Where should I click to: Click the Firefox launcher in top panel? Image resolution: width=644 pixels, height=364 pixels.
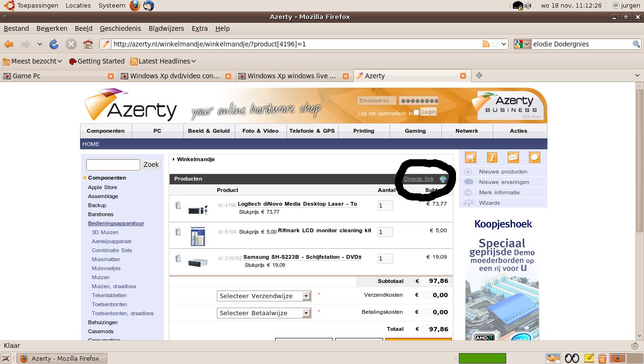coord(135,6)
